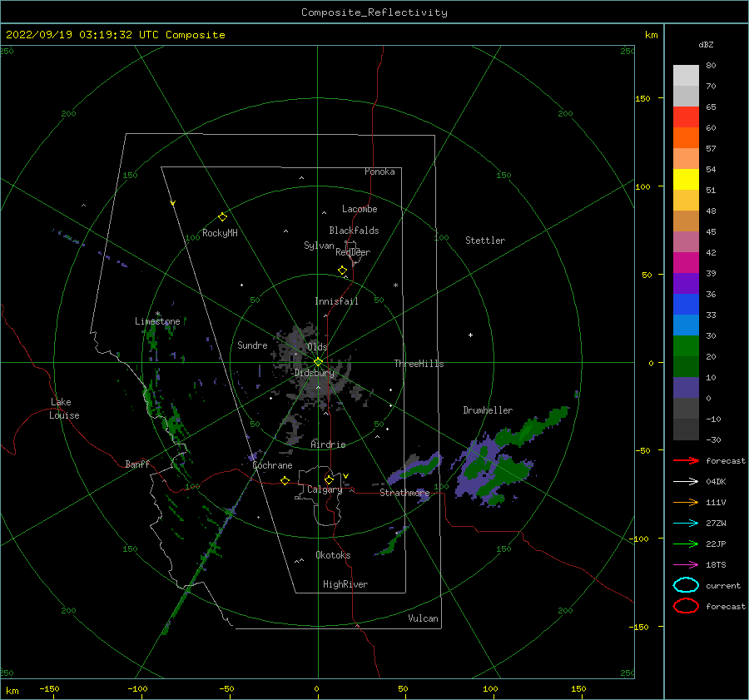Image resolution: width=749 pixels, height=700 pixels.
Task: Click the Lake Louise label
Action: tap(65, 409)
